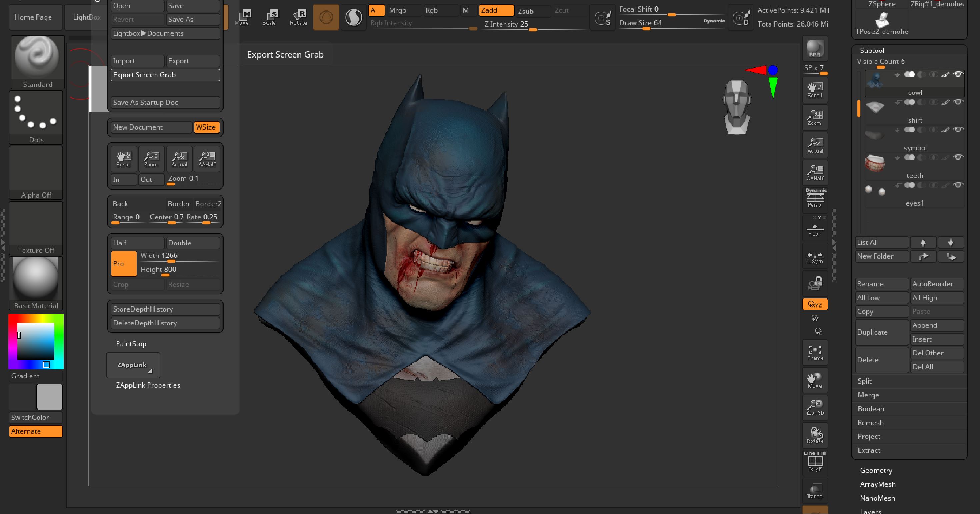980x514 pixels.
Task: Toggle the Pro proportional constraint button
Action: [124, 263]
